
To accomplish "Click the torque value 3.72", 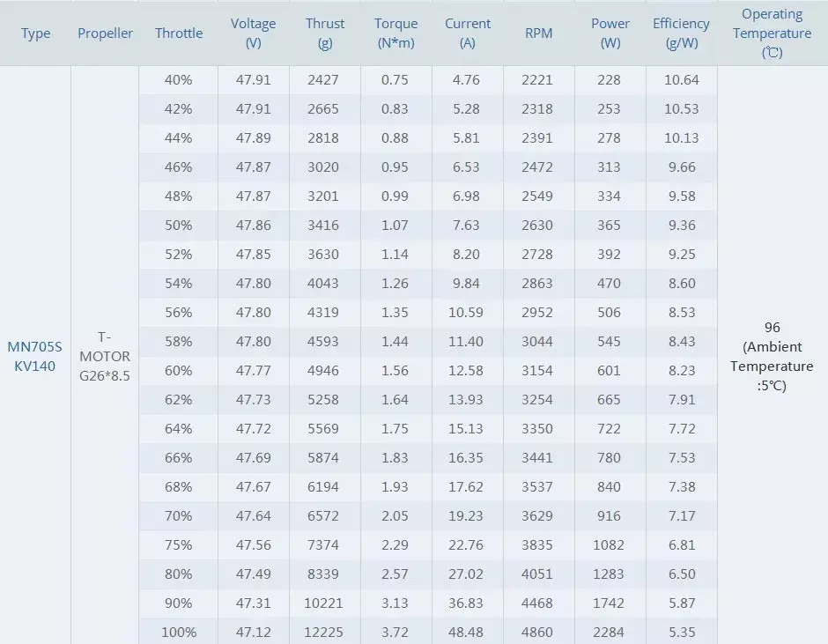I will tap(396, 632).
